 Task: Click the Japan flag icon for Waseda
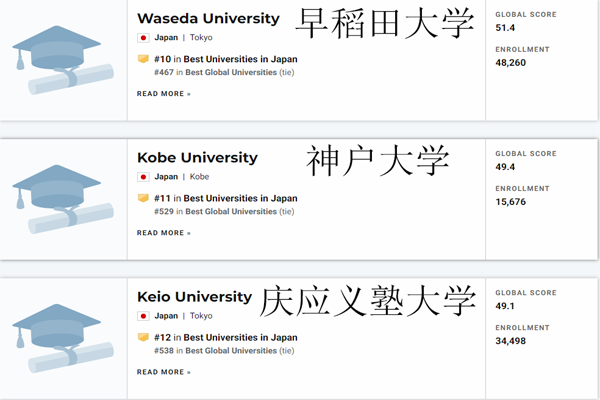(x=143, y=38)
